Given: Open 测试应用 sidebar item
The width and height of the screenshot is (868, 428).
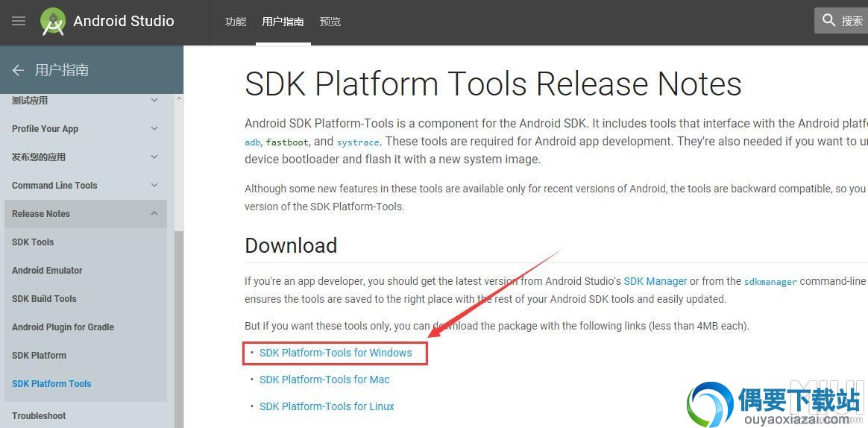Looking at the screenshot, I should (x=30, y=100).
